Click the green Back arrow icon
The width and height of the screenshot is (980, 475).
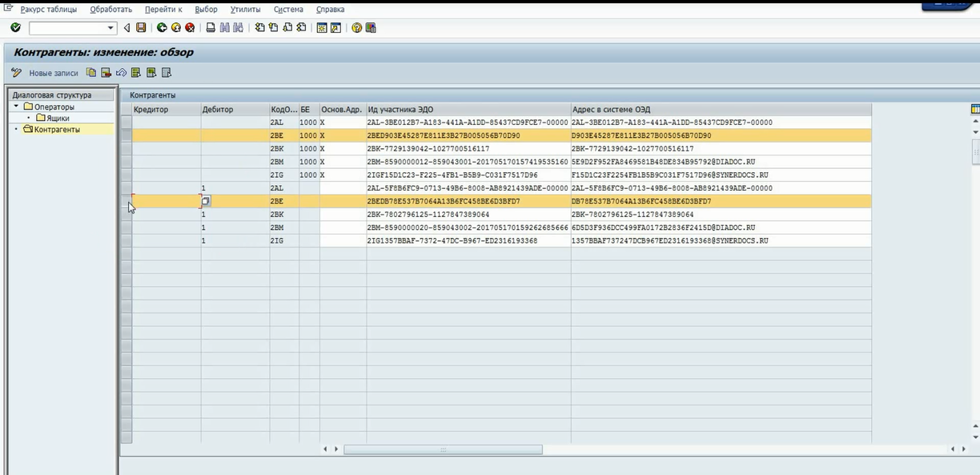tap(162, 28)
